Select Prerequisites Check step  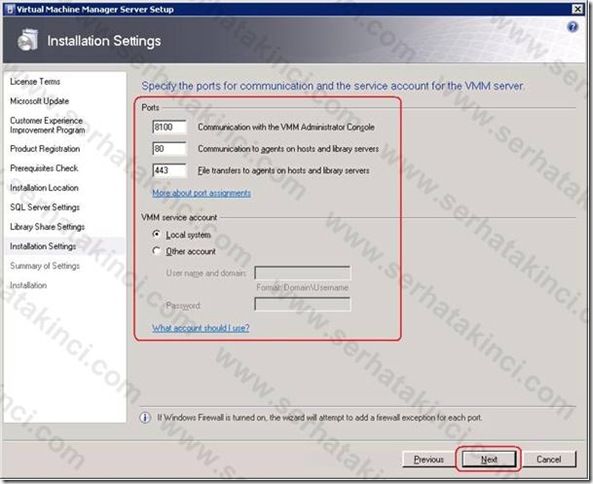(44, 168)
